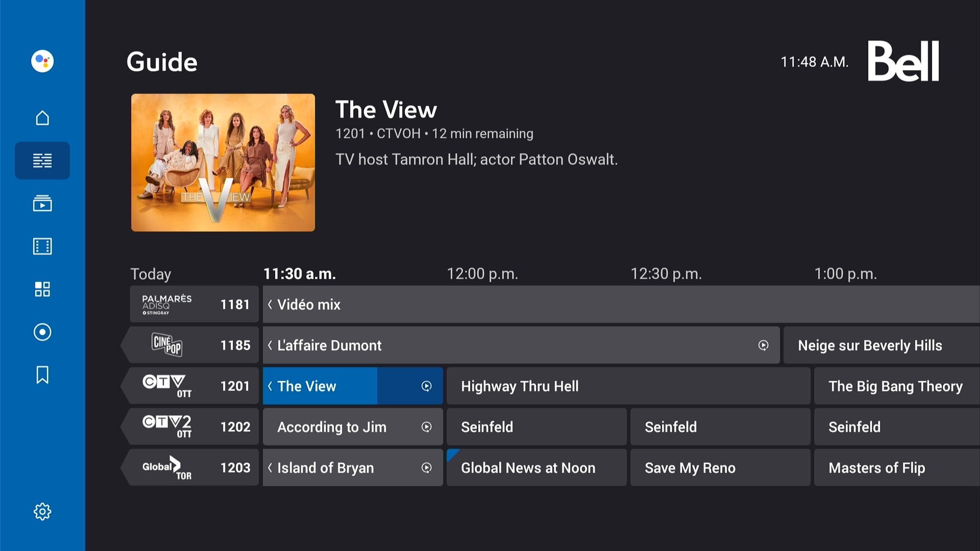980x551 pixels.
Task: Open the Settings gear icon
Action: point(42,510)
